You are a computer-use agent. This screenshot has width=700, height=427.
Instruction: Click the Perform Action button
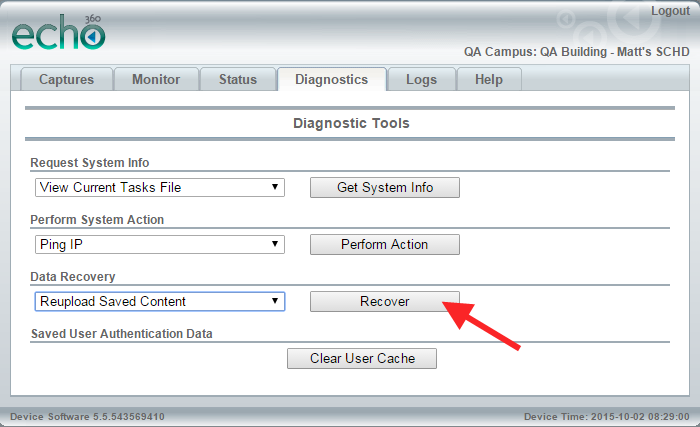pyautogui.click(x=385, y=245)
